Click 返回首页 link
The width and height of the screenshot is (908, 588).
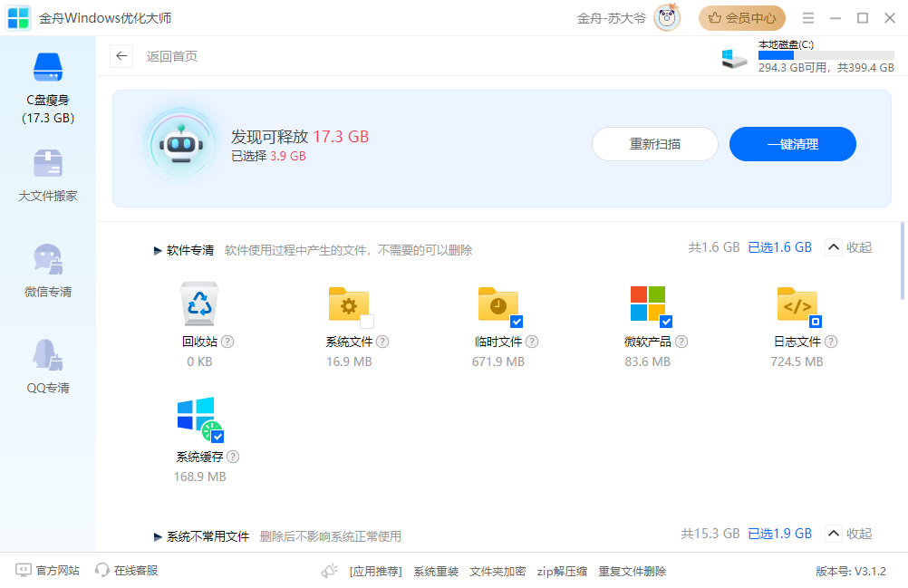pyautogui.click(x=172, y=56)
